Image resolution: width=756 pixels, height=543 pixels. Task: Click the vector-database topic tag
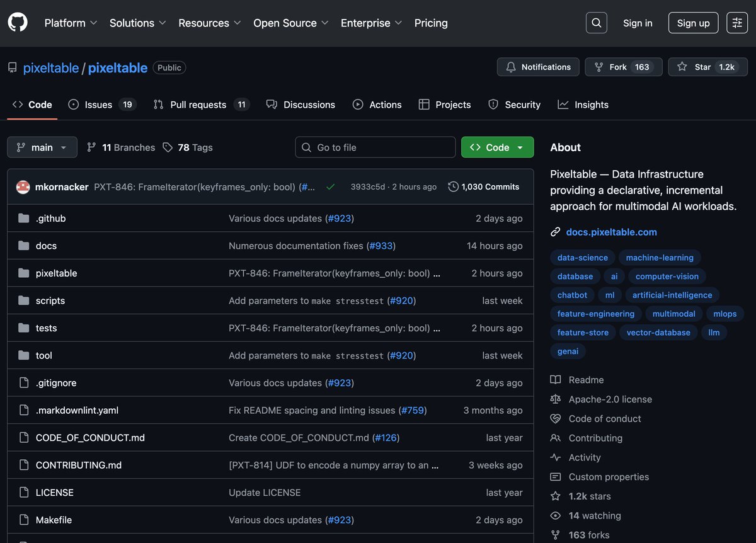[658, 333]
